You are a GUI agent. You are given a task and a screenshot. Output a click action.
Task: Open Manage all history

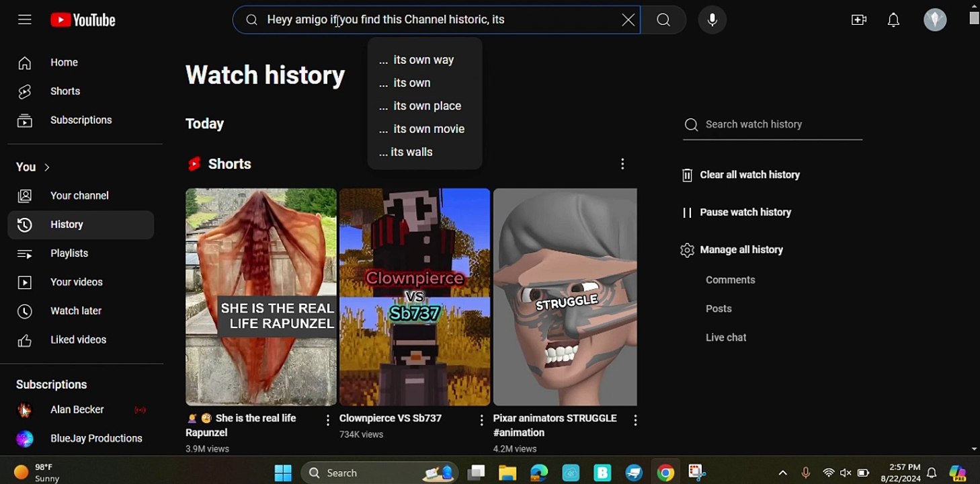pos(732,250)
